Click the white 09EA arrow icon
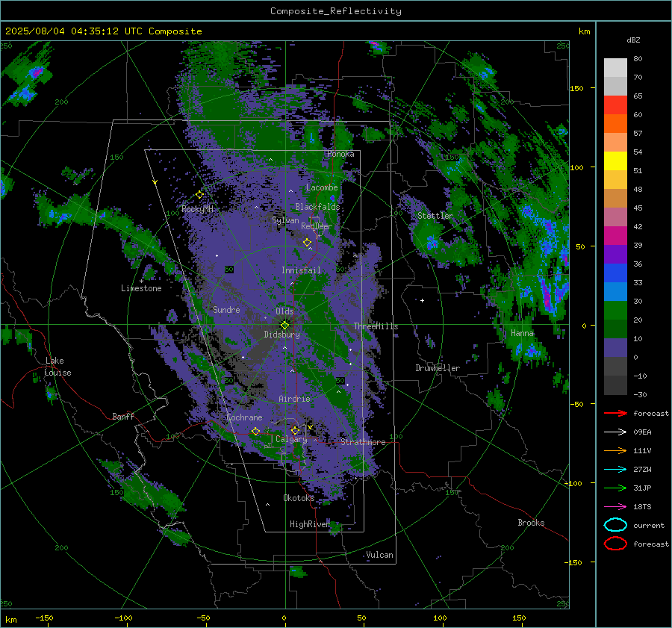This screenshot has height=628, width=672. [x=615, y=432]
